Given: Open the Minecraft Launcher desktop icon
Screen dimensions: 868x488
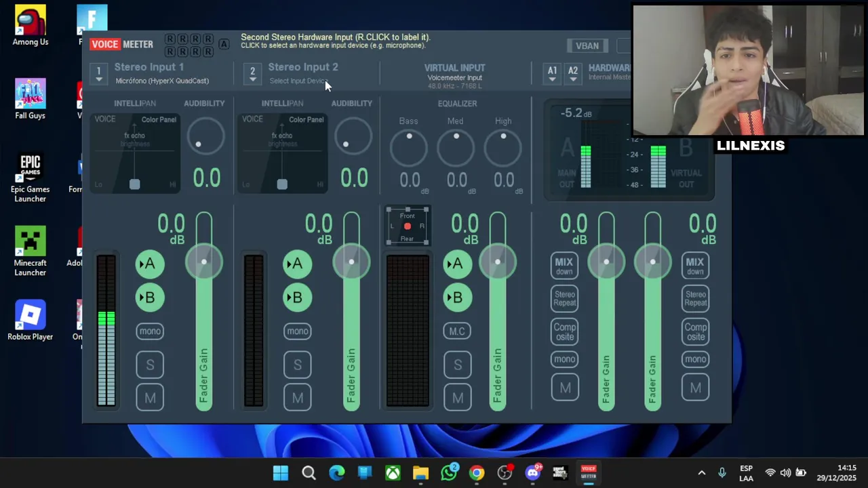Looking at the screenshot, I should [30, 251].
